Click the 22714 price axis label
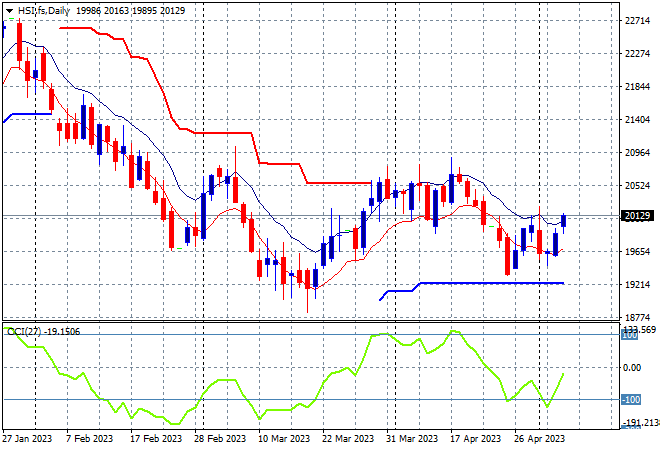Screen dimensions: 660x450 point(637,21)
